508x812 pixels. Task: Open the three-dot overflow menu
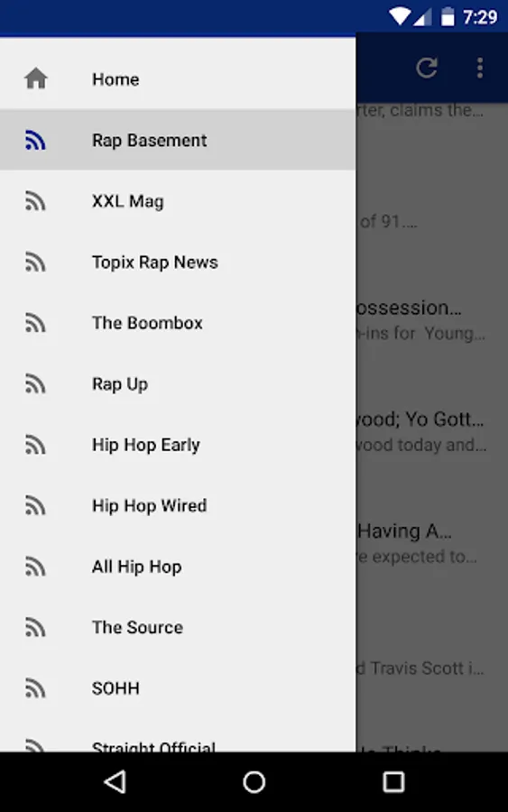(480, 68)
